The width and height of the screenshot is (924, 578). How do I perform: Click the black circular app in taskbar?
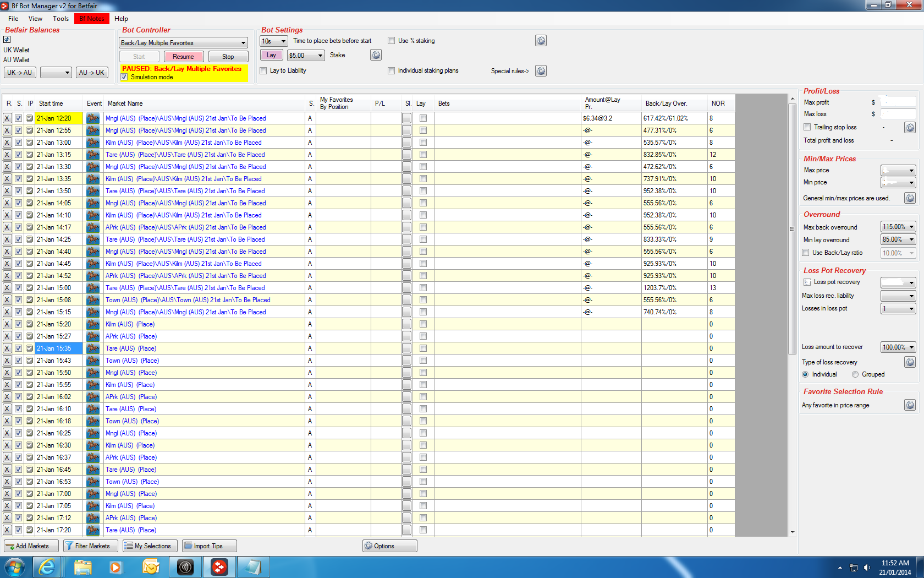point(185,567)
